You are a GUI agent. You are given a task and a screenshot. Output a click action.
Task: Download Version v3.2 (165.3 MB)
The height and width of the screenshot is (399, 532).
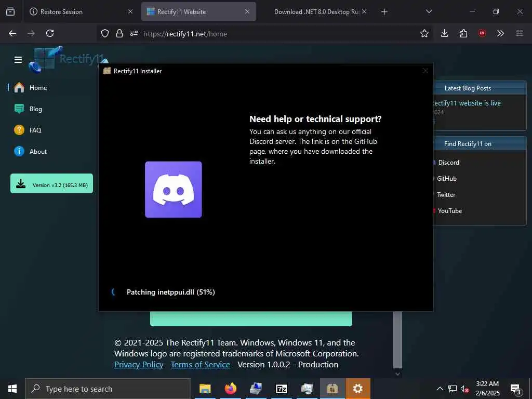(51, 183)
